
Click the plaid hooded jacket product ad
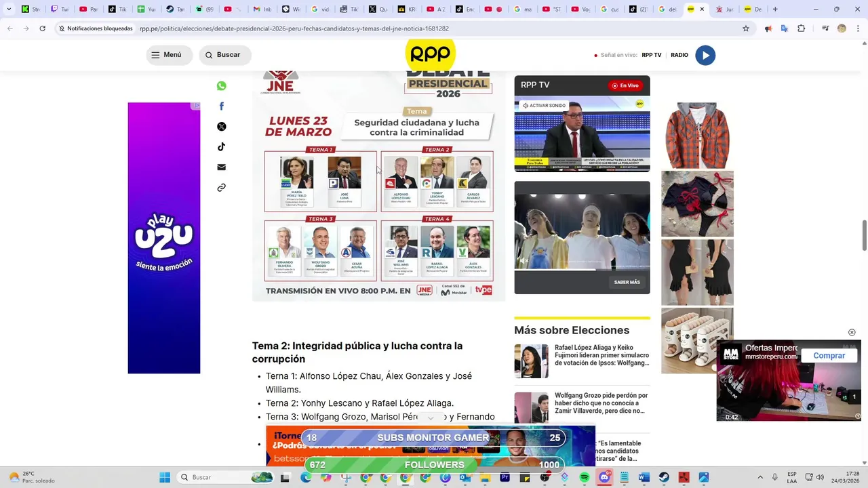[697, 136]
